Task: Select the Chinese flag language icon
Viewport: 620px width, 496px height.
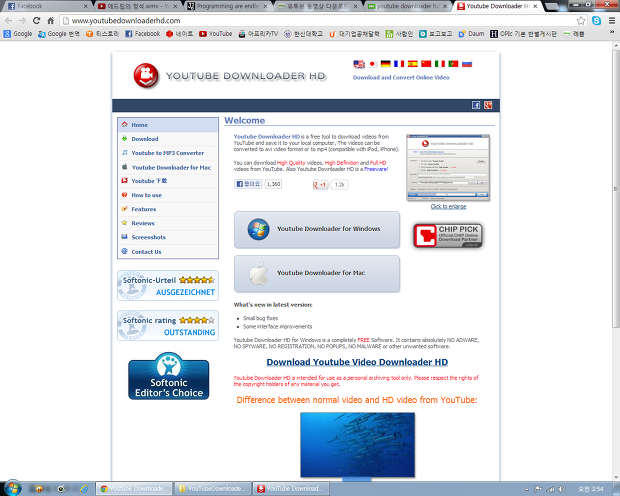Action: pos(426,64)
